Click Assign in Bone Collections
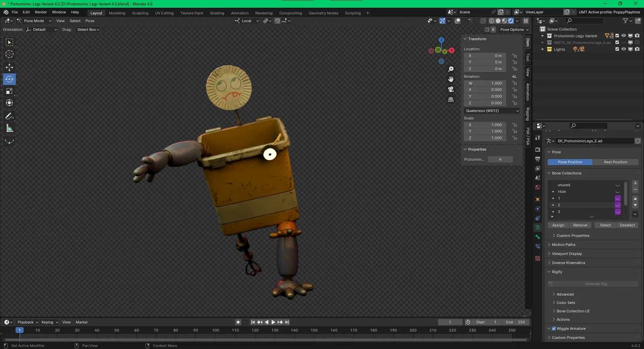The image size is (644, 349). pyautogui.click(x=558, y=225)
